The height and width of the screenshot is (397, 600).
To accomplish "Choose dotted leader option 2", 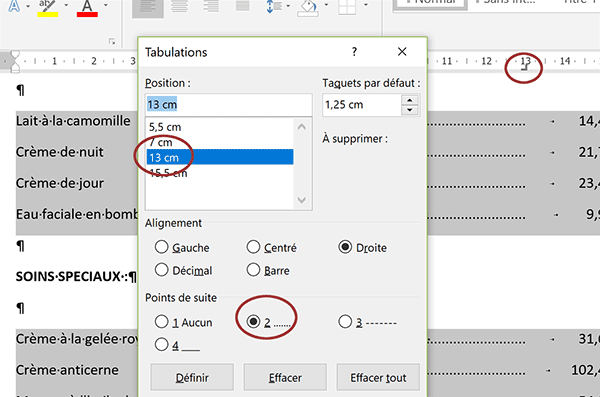I will click(x=268, y=322).
